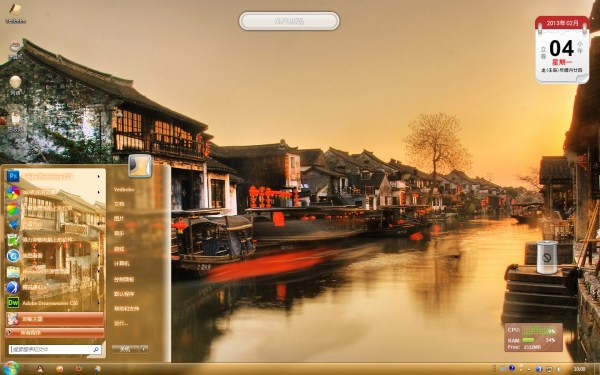Open 计算机 (Computer) in Start menu
600x375 pixels.
(x=121, y=264)
